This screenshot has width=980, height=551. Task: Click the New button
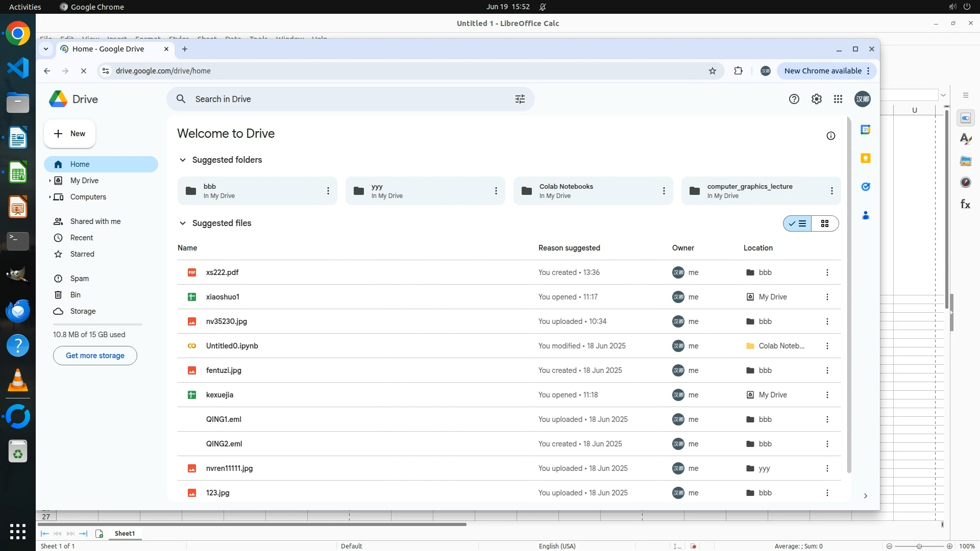(x=69, y=134)
